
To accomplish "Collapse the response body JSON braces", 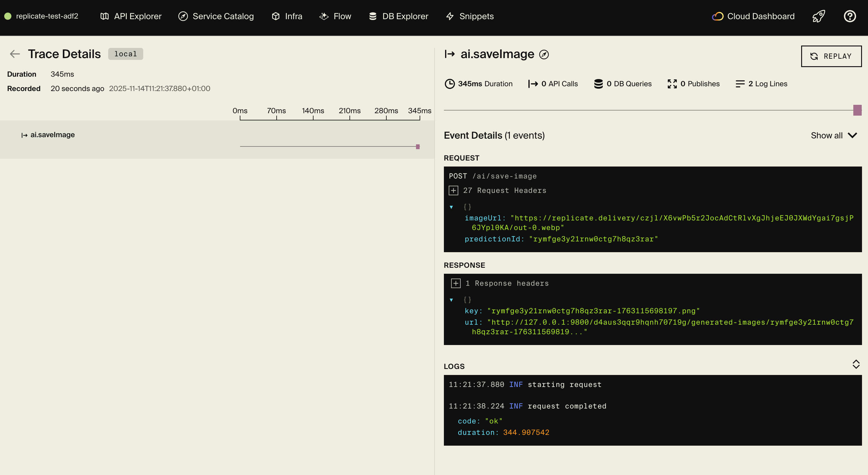I will 452,299.
